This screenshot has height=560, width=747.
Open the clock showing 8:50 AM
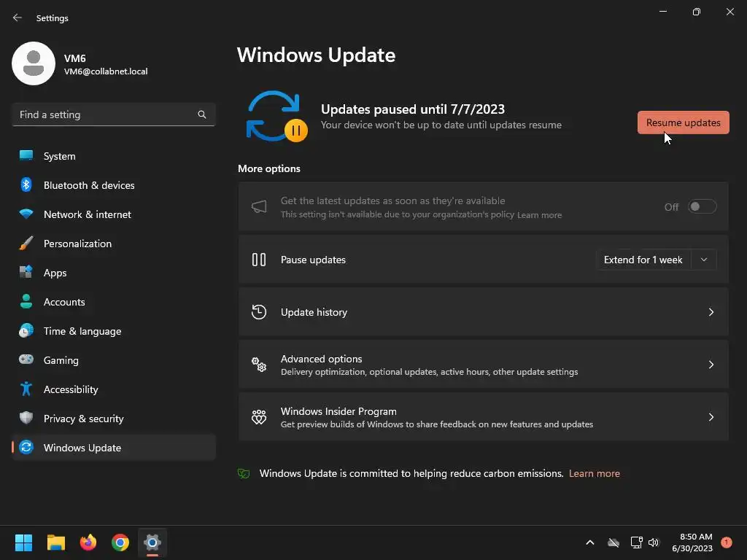click(x=692, y=542)
